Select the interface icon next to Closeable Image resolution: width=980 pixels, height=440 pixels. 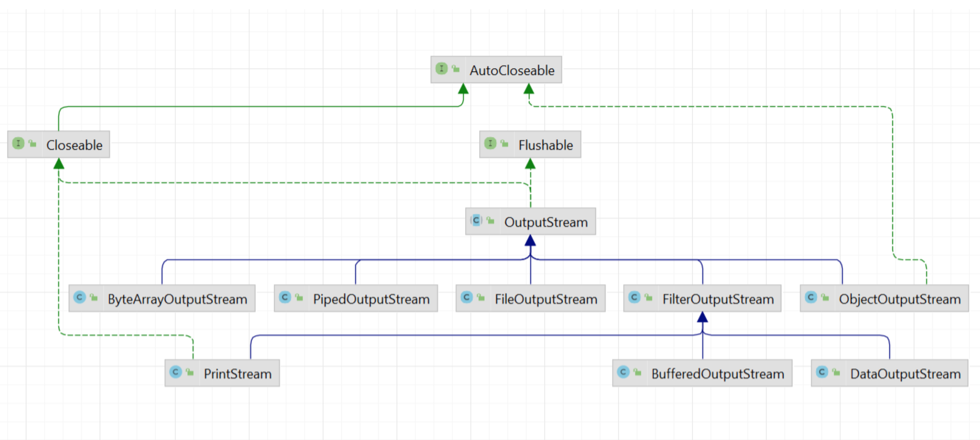pos(18,144)
